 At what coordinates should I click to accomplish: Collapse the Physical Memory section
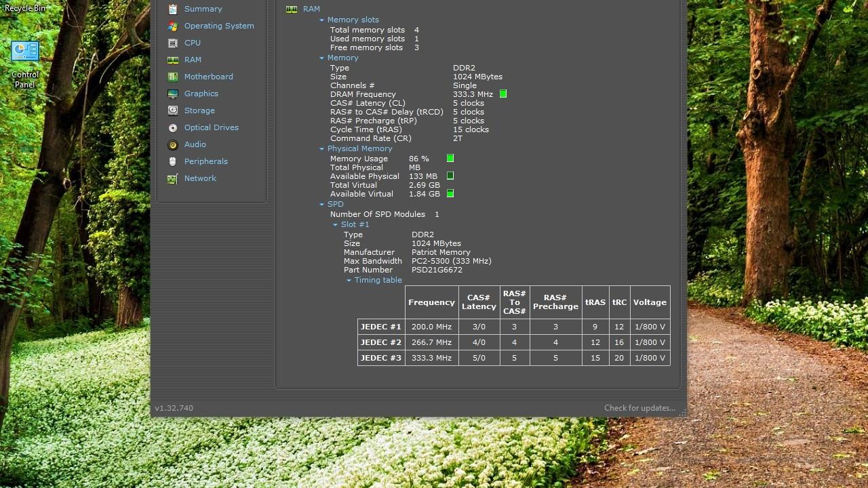[x=322, y=149]
